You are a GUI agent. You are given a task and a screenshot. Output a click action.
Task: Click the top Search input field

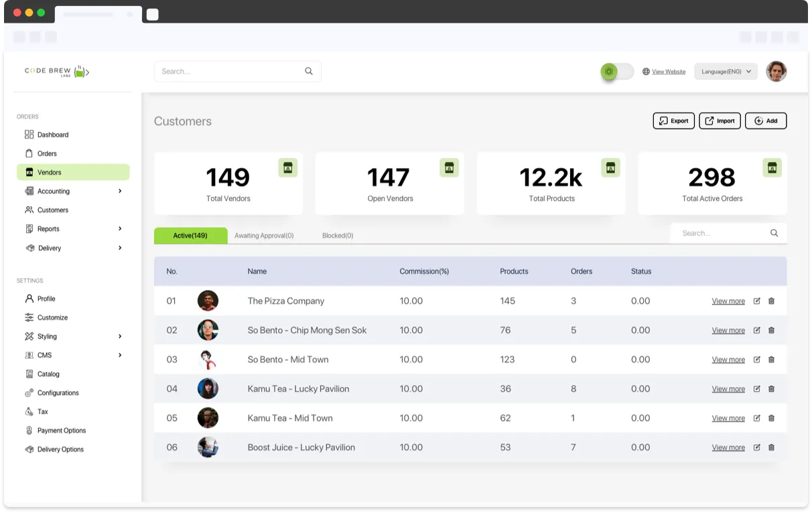(228, 71)
